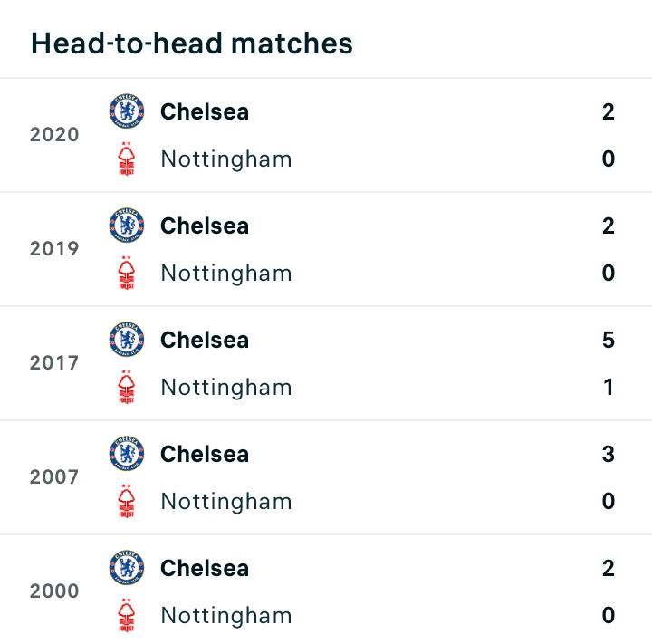Select Nottingham team name in 2007 match

click(226, 502)
